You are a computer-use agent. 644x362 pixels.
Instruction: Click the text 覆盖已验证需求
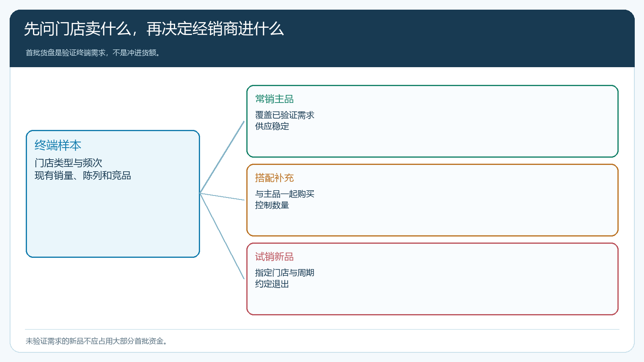pyautogui.click(x=285, y=115)
